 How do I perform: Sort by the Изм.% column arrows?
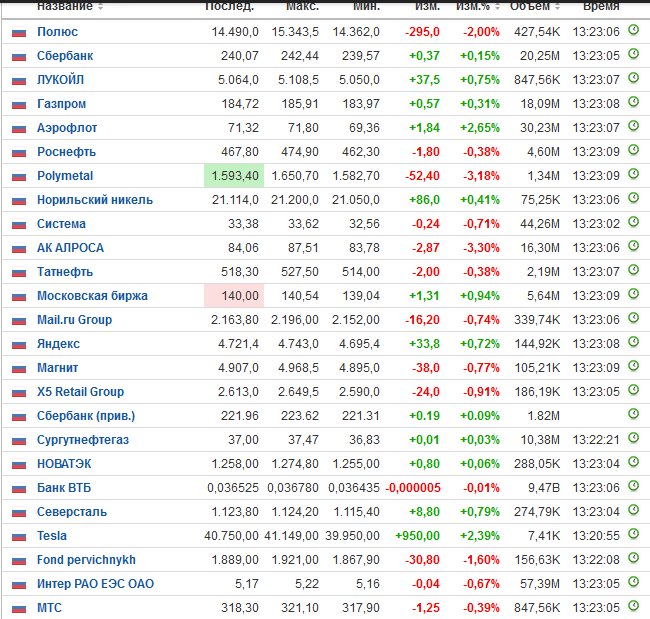pos(497,6)
